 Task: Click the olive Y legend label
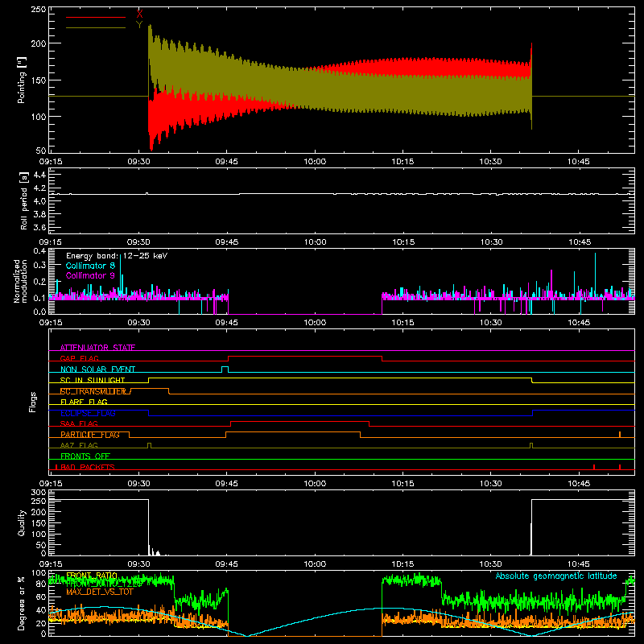click(x=139, y=25)
